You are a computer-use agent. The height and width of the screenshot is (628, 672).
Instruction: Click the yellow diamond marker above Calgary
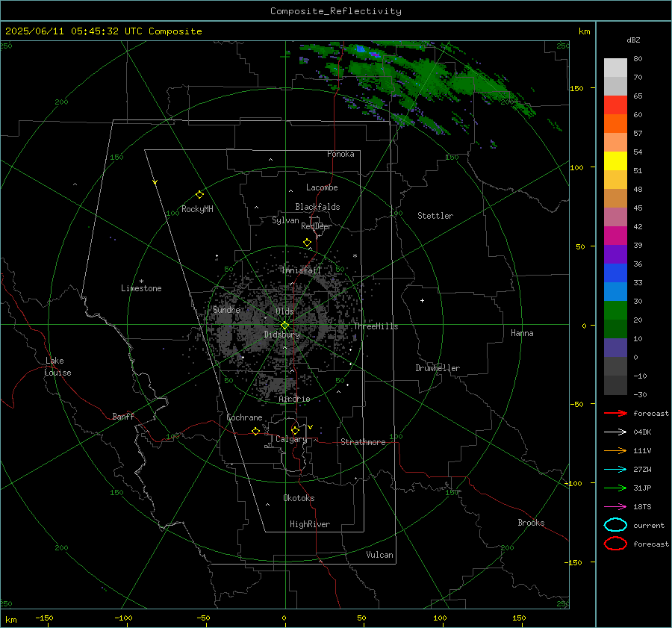295,430
